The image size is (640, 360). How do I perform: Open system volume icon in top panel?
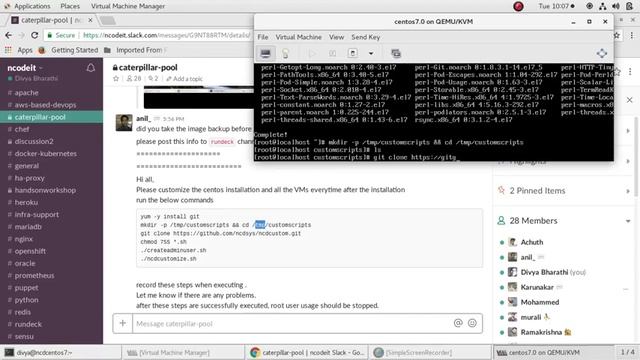point(616,6)
